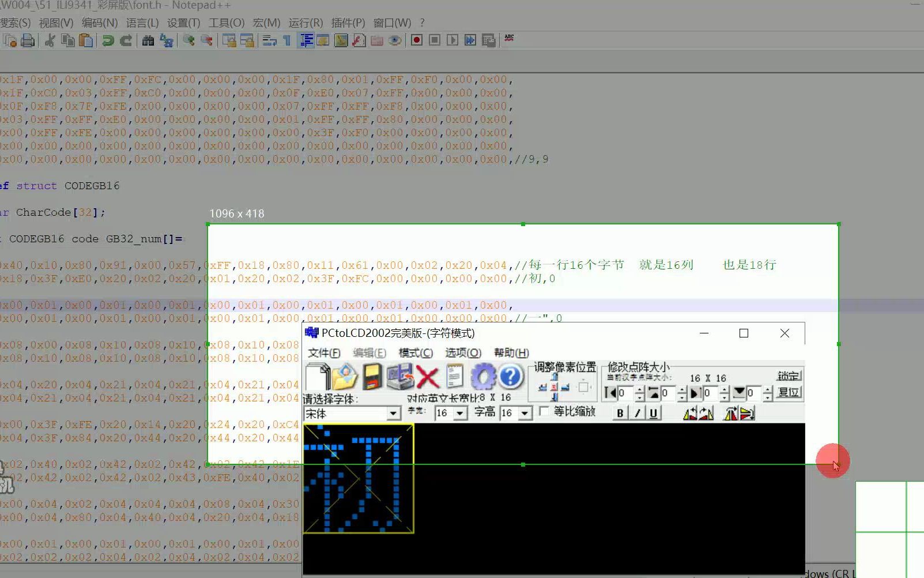Click the gear Options icon in PCtoLCD2002
924x578 pixels.
(x=483, y=377)
